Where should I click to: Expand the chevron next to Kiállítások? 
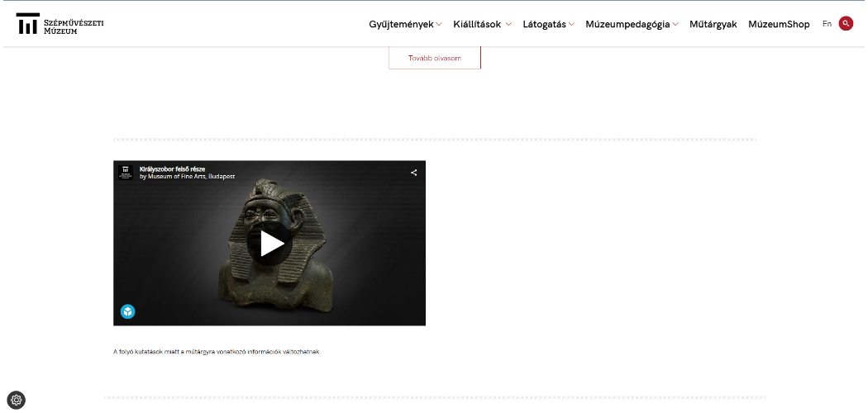pos(508,25)
